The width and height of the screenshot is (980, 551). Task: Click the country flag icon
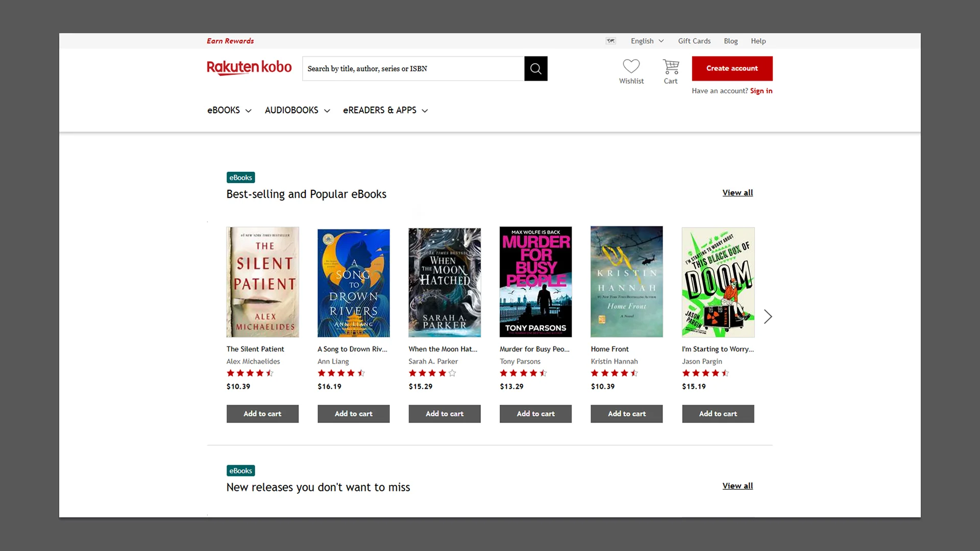(x=610, y=41)
